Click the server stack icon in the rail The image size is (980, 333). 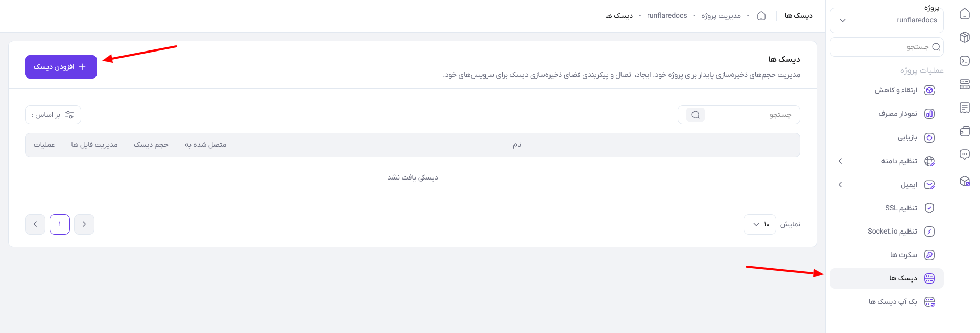point(964,84)
